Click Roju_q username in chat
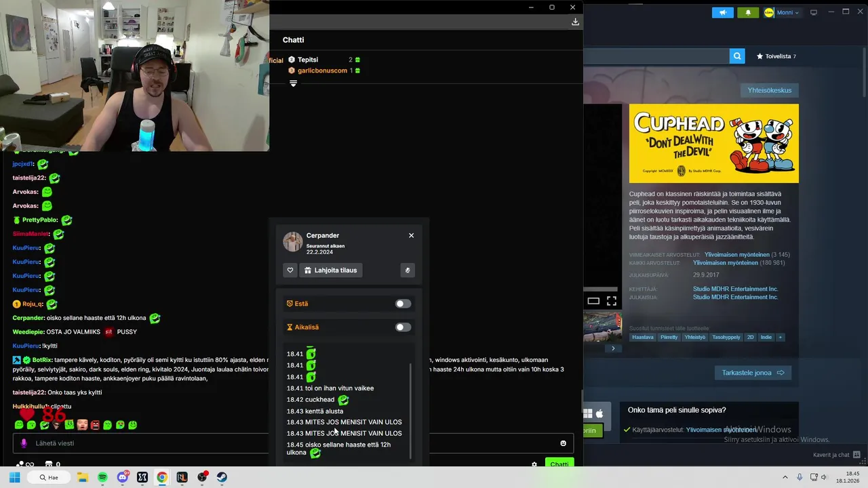868x488 pixels. click(33, 304)
